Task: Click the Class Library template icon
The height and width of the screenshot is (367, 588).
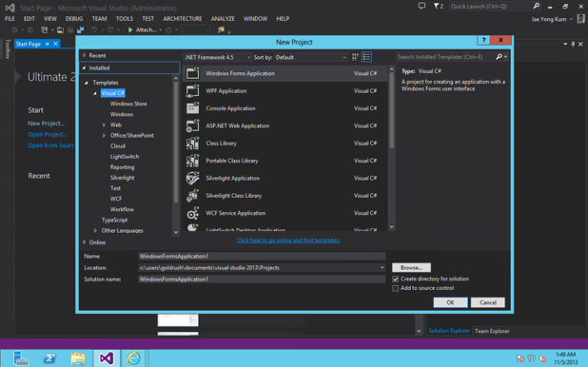Action: 193,143
